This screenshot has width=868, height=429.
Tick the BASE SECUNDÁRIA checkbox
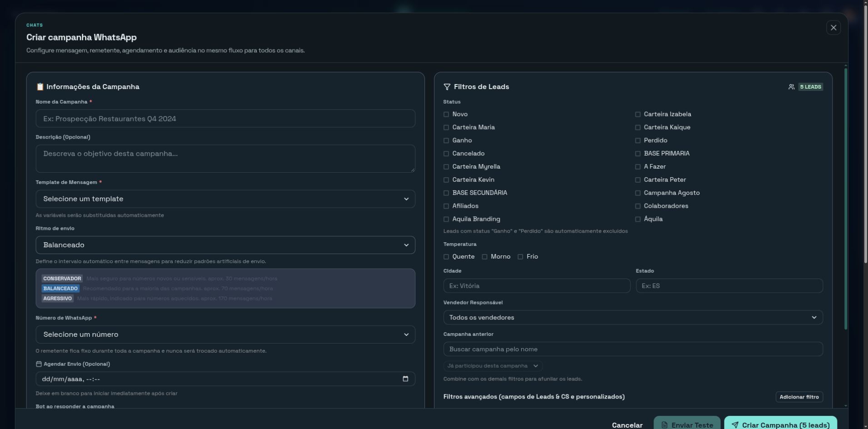point(446,193)
